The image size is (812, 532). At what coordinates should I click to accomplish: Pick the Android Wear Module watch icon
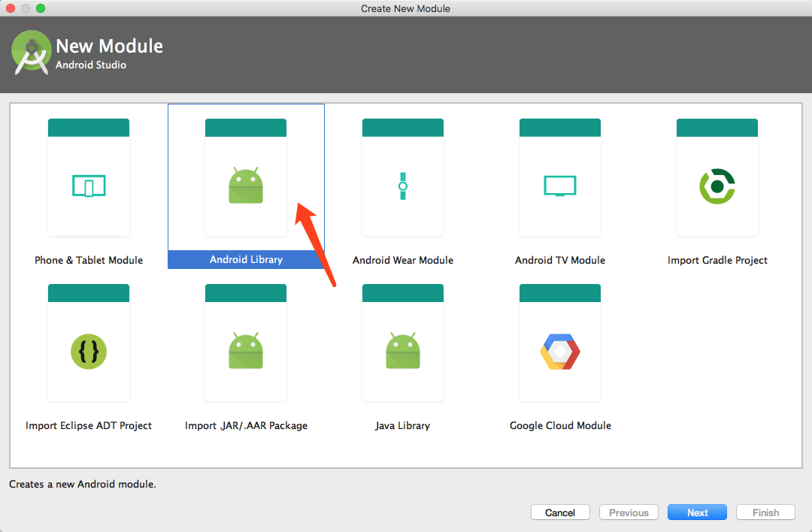pyautogui.click(x=403, y=186)
